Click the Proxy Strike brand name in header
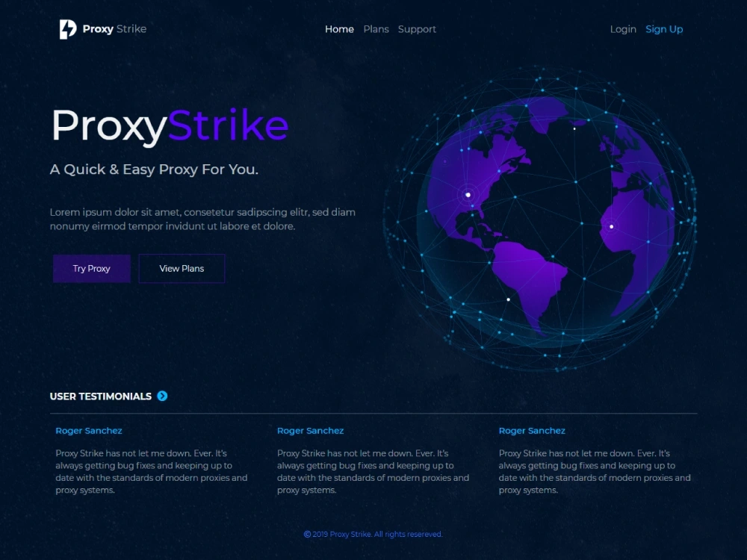 point(114,29)
